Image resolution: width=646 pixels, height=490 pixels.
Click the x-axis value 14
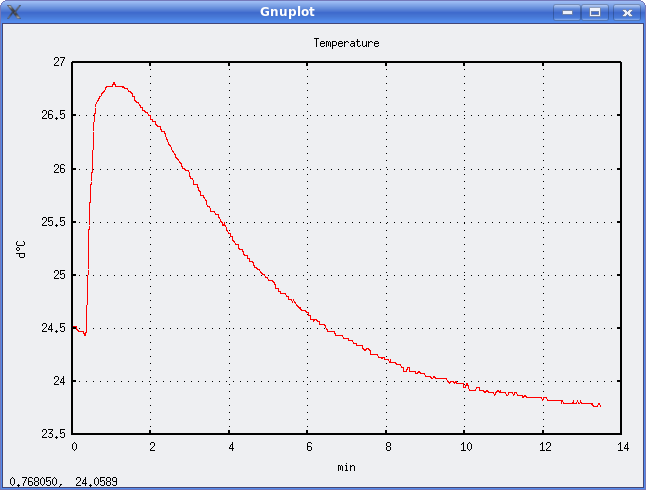(x=623, y=447)
